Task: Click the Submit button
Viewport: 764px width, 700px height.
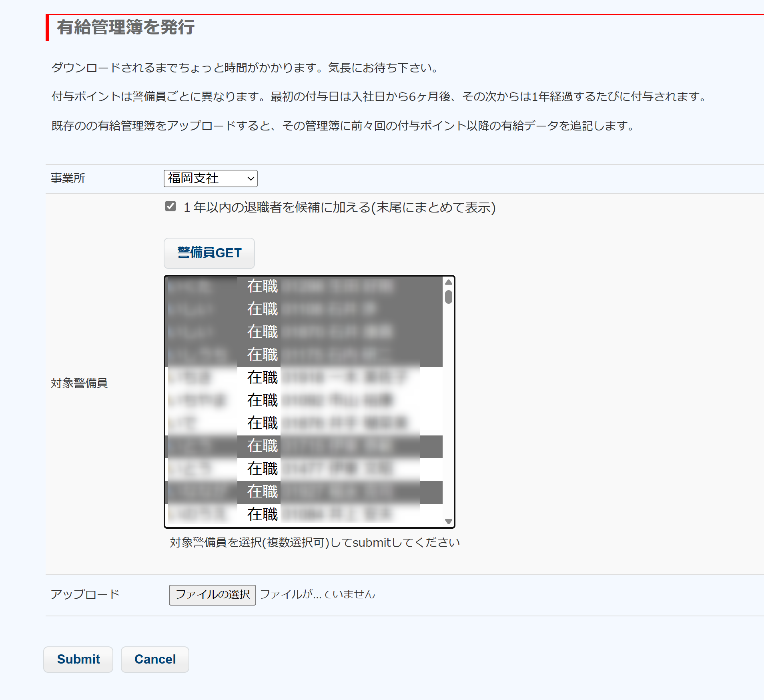Action: pyautogui.click(x=78, y=659)
